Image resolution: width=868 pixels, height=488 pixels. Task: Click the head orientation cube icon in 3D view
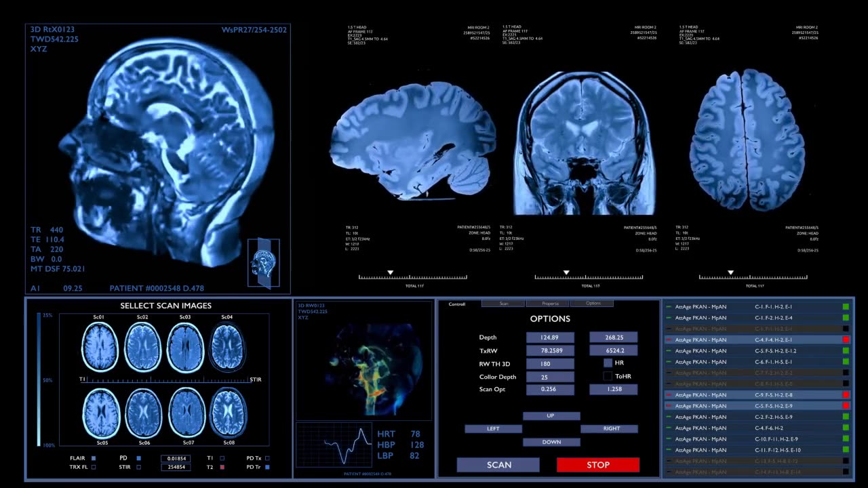pos(263,263)
